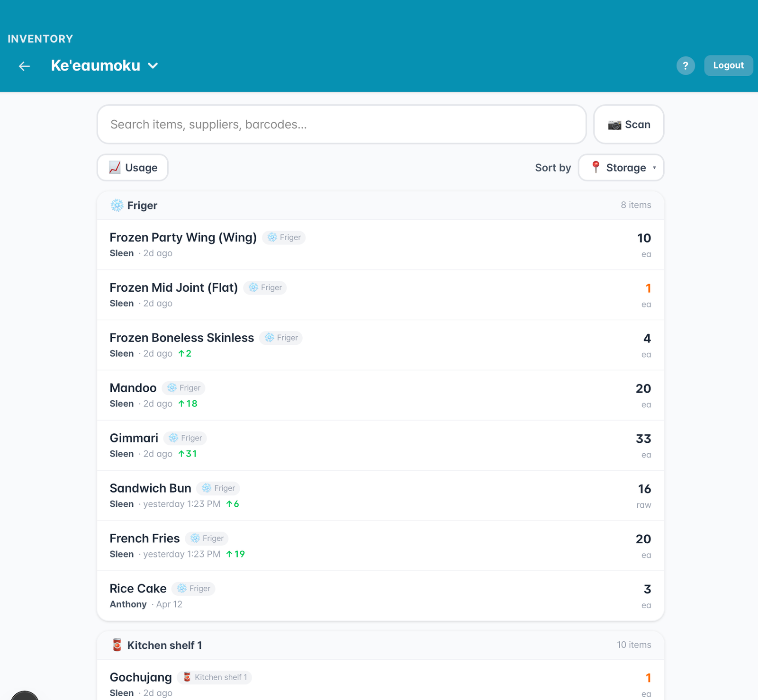Open the help question mark icon
Screen dimensions: 758x700
pyautogui.click(x=686, y=65)
